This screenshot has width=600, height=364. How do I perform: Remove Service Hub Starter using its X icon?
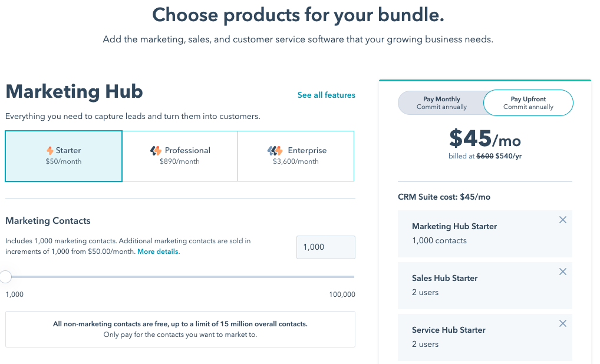point(562,323)
